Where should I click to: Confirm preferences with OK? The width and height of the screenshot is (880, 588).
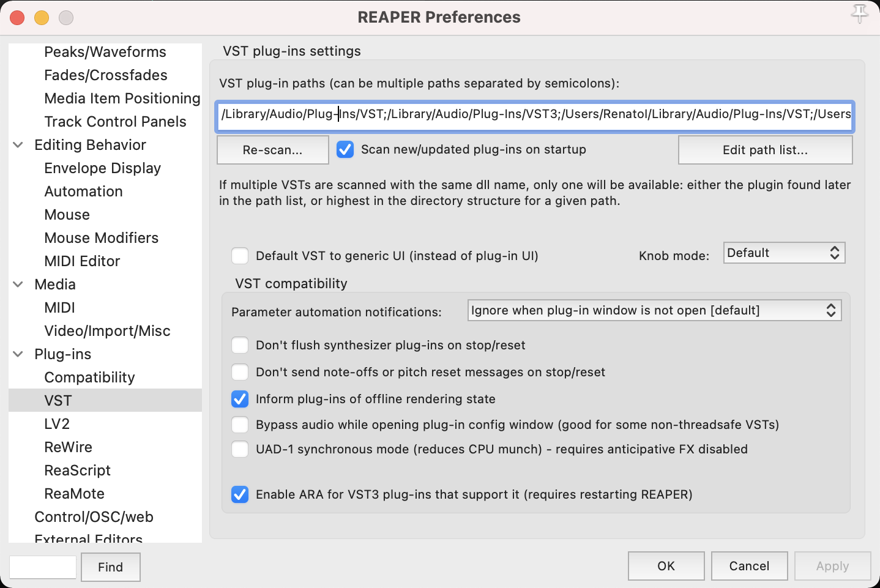tap(666, 566)
